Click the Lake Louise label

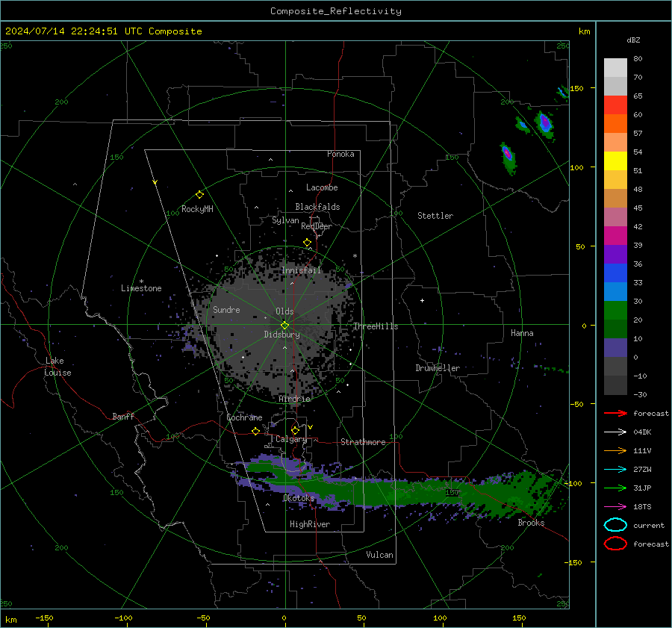pyautogui.click(x=57, y=367)
